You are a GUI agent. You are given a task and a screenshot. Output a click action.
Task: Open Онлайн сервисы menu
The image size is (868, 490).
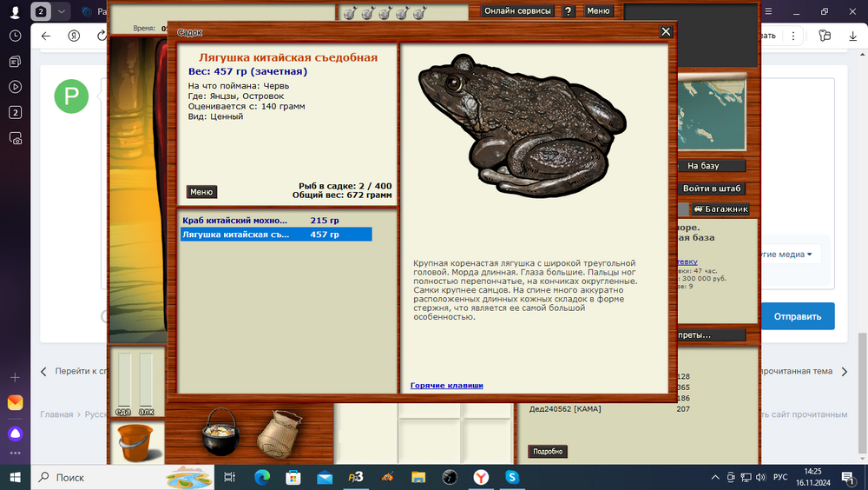517,11
